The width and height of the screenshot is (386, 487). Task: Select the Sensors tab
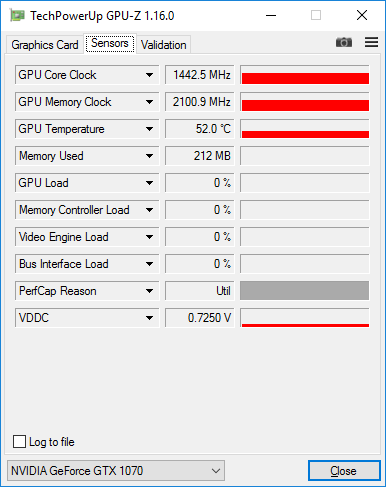pos(110,43)
